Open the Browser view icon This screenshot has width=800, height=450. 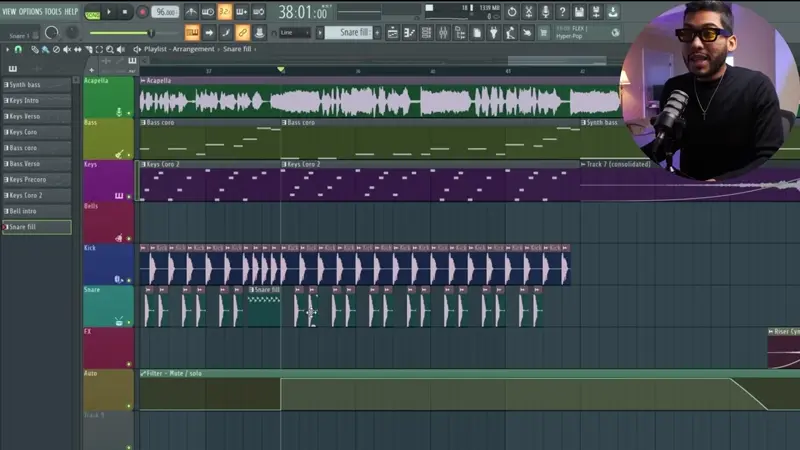460,33
